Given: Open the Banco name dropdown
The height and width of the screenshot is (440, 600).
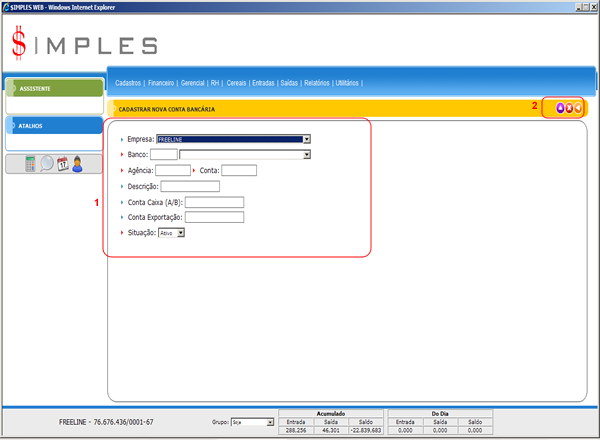Looking at the screenshot, I should (307, 155).
